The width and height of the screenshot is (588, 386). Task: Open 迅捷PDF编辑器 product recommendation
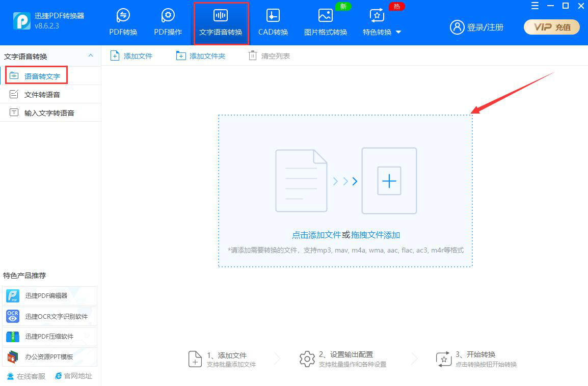coord(49,296)
